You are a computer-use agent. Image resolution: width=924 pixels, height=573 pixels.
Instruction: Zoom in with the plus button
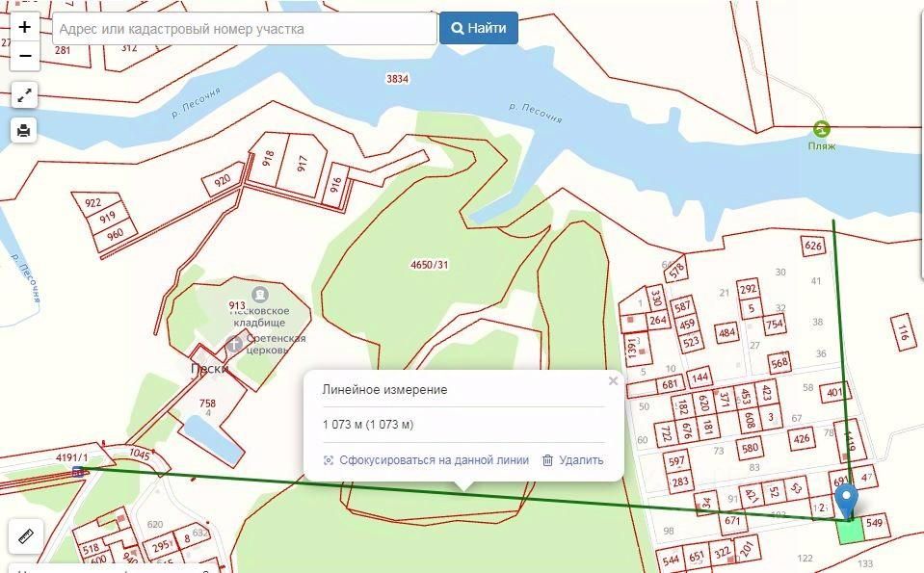click(25, 27)
